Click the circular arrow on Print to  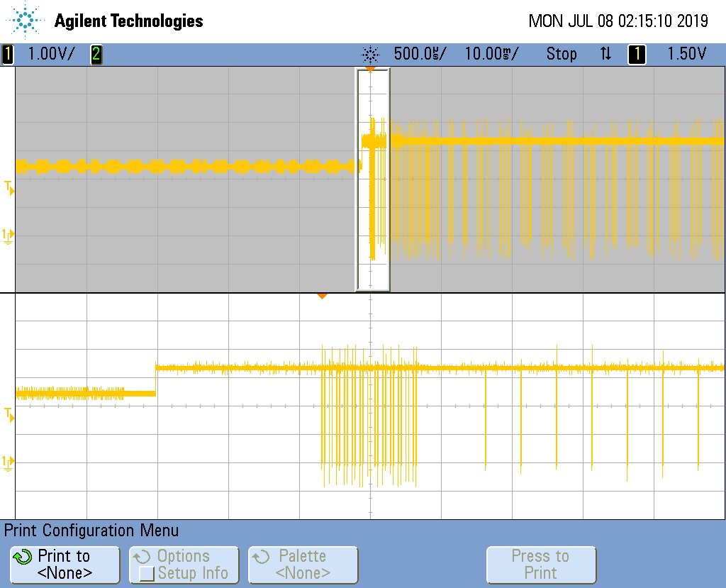click(23, 557)
